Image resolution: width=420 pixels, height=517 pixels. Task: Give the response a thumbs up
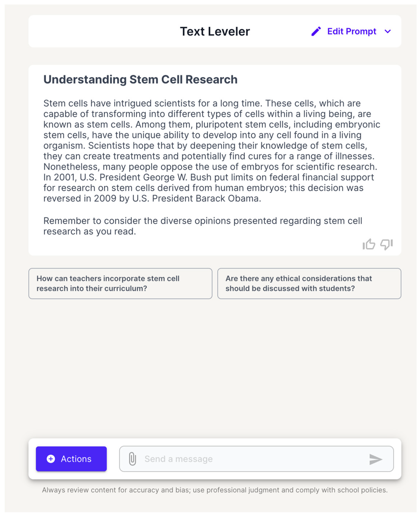click(x=369, y=244)
